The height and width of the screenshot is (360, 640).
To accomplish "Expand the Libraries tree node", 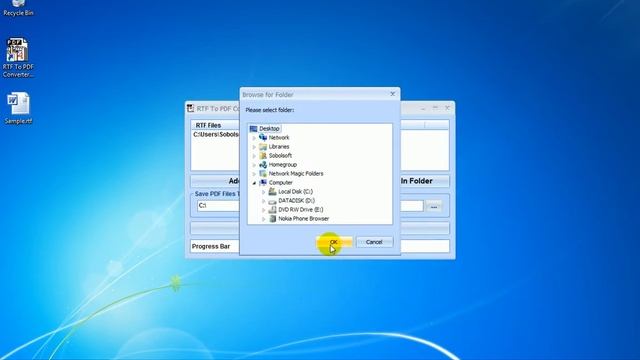I will [x=254, y=147].
